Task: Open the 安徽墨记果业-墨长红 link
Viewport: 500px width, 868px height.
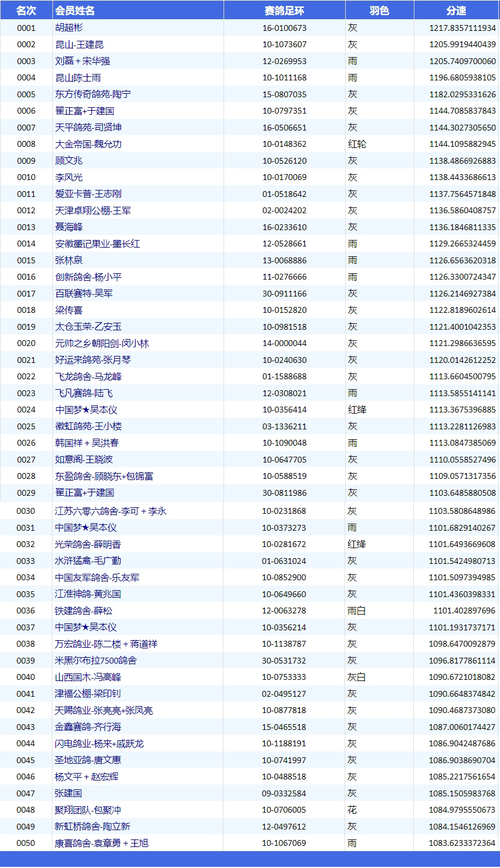Action: [97, 244]
